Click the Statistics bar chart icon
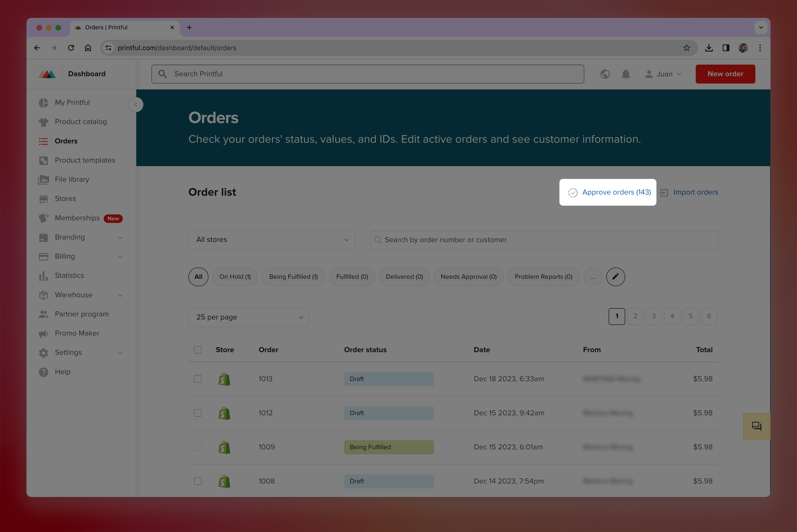Image resolution: width=797 pixels, height=532 pixels. pyautogui.click(x=44, y=276)
